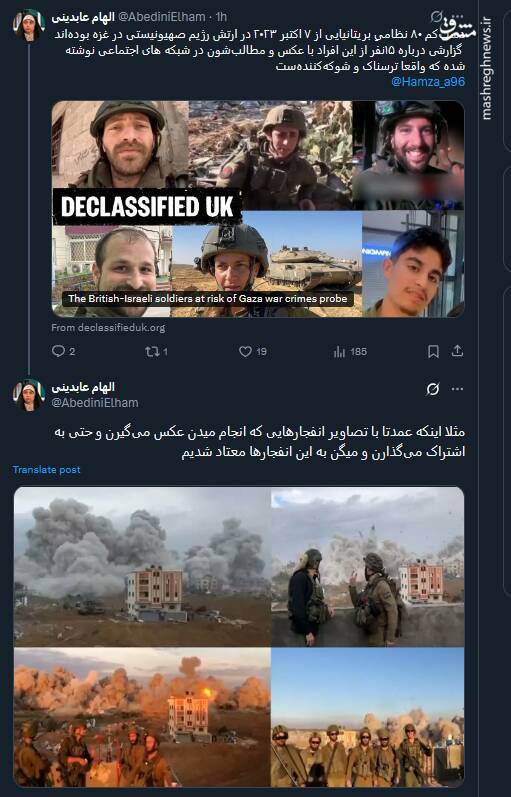The image size is (511, 797).
Task: Click @AbediniElham handle in first tweet
Action: coord(162,17)
